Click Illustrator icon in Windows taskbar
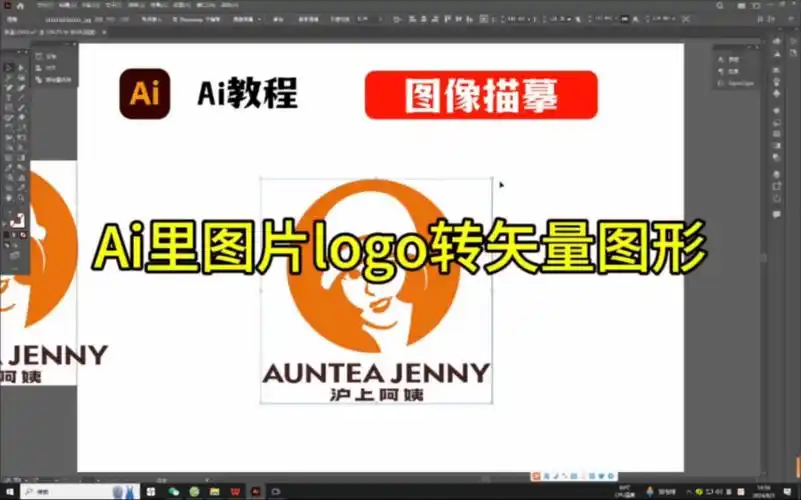 (x=255, y=492)
